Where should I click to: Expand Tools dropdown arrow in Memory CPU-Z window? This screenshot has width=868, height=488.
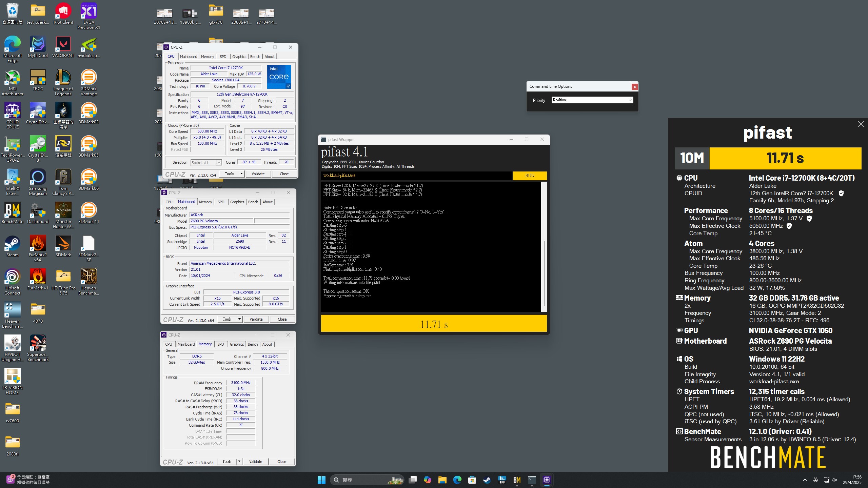click(x=239, y=462)
